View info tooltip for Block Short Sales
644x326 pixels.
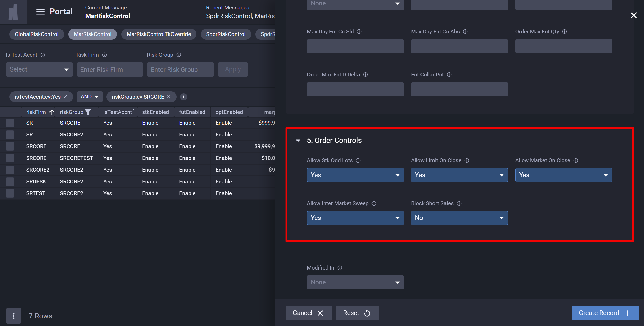pyautogui.click(x=459, y=203)
